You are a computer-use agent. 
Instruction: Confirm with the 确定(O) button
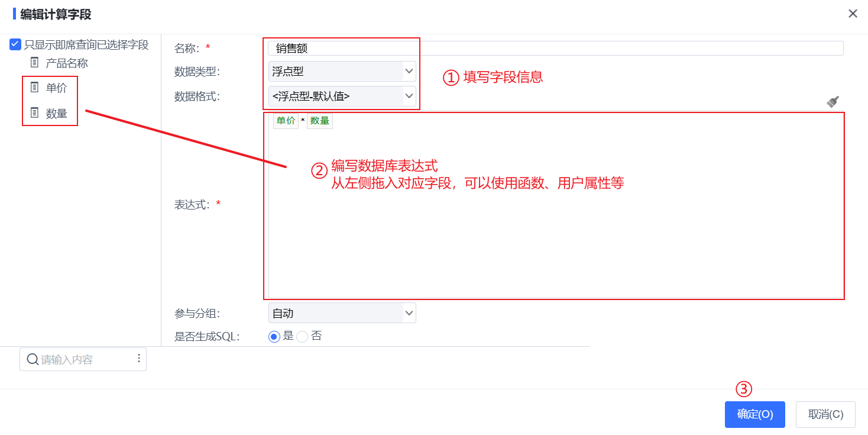tap(755, 414)
